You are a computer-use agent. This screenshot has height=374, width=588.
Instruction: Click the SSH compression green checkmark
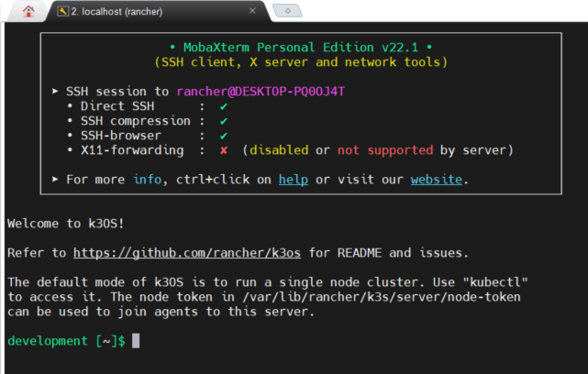pos(223,121)
